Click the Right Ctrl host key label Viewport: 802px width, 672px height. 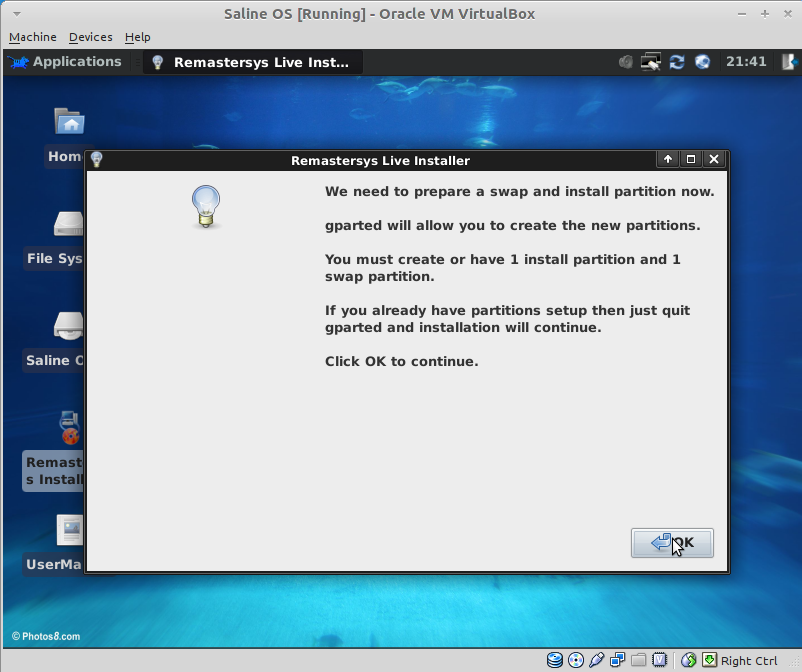(749, 661)
